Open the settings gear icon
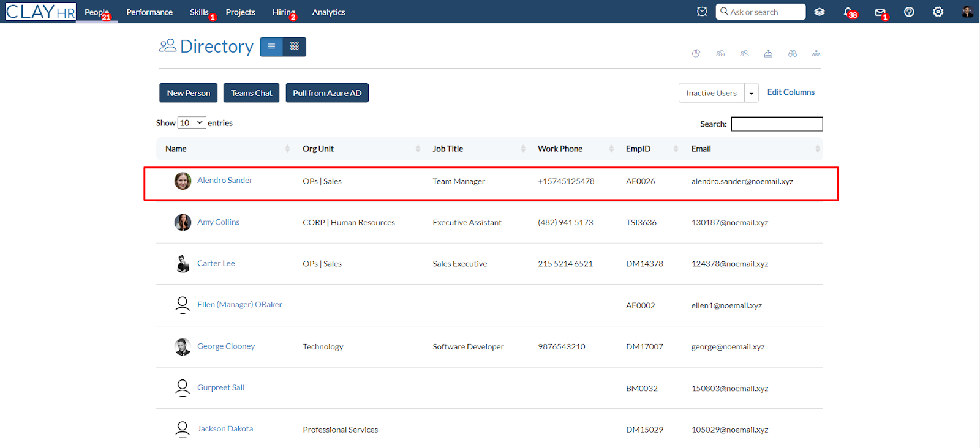The width and height of the screenshot is (980, 448). tap(938, 12)
